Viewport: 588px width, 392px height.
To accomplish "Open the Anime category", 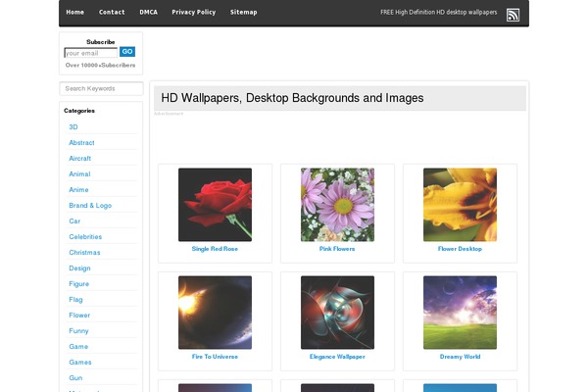I will click(78, 190).
